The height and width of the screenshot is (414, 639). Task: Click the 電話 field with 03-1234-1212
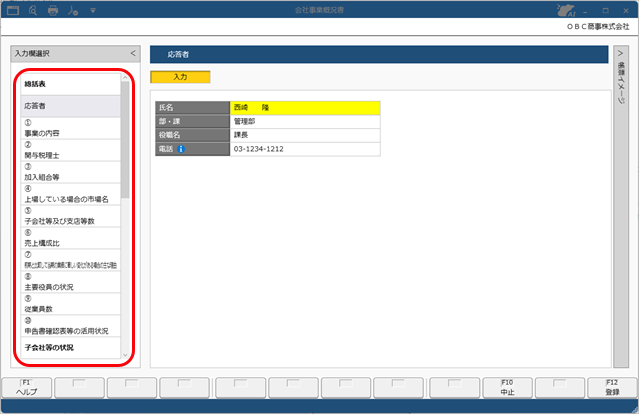(305, 149)
